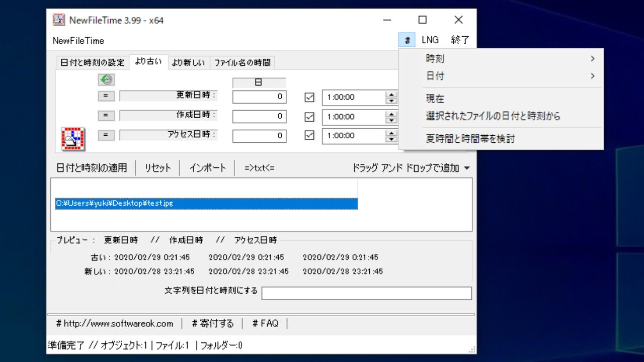The height and width of the screenshot is (362, 644).
Task: Open the # FAQ link
Action: coord(265,323)
